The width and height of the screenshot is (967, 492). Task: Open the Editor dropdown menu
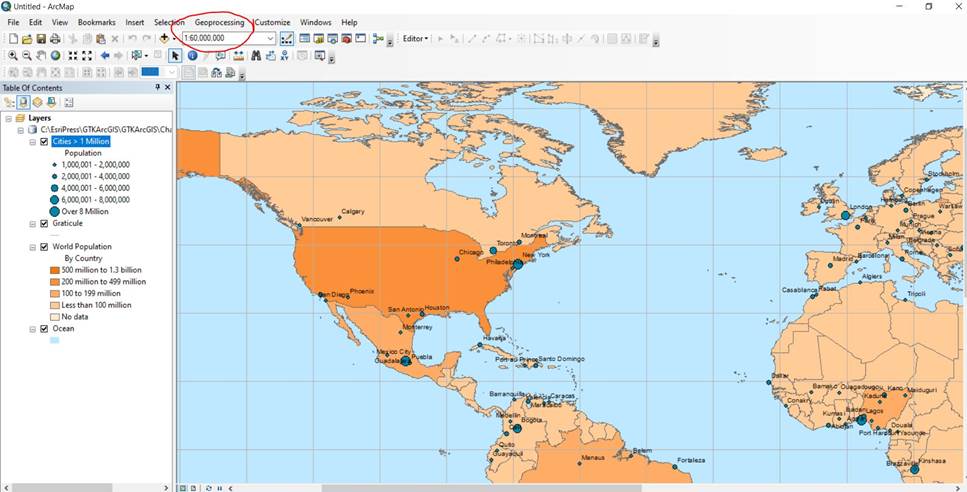pyautogui.click(x=415, y=38)
